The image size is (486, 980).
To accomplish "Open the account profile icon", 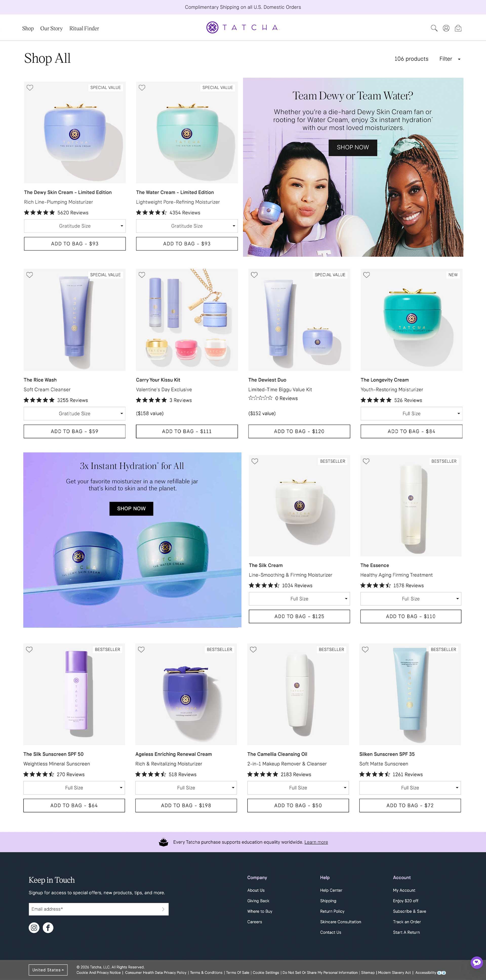I will 446,28.
